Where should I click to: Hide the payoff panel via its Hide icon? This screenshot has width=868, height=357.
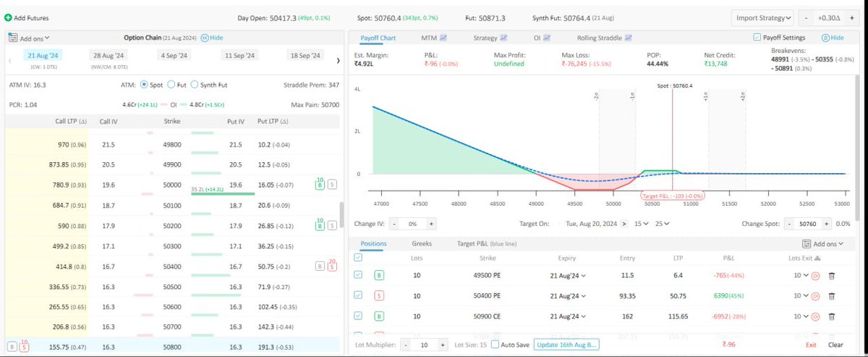click(832, 37)
